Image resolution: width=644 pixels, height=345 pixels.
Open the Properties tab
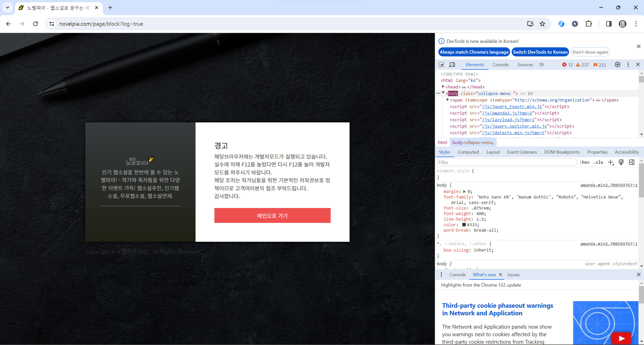pos(597,152)
